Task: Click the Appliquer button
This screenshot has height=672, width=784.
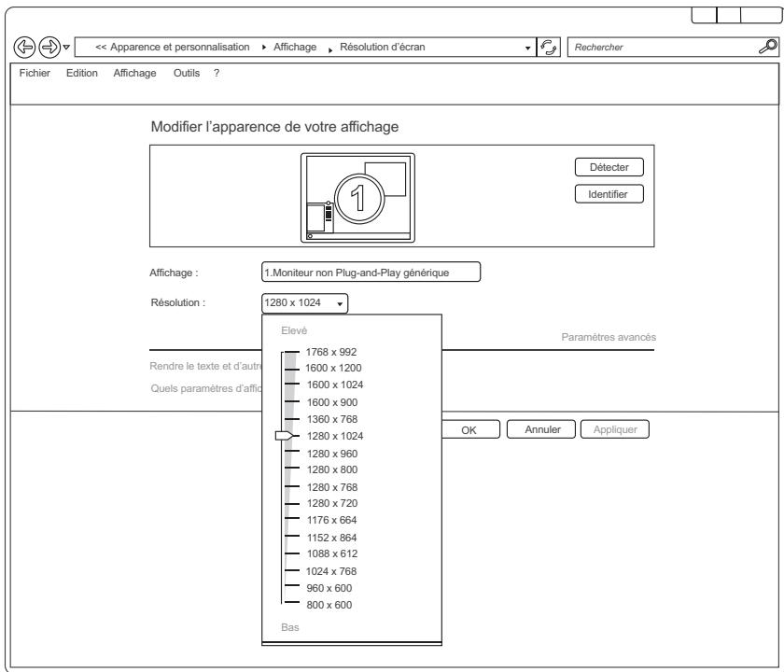Action: 615,429
